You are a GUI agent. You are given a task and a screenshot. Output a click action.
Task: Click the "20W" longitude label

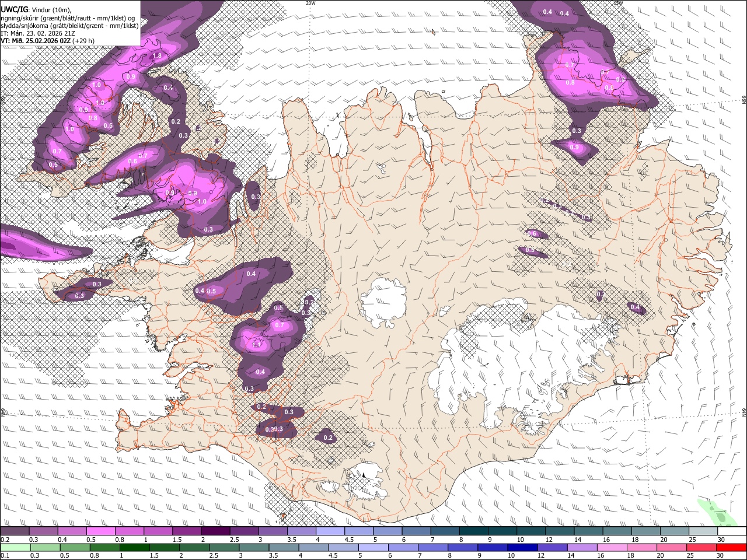(x=310, y=3)
